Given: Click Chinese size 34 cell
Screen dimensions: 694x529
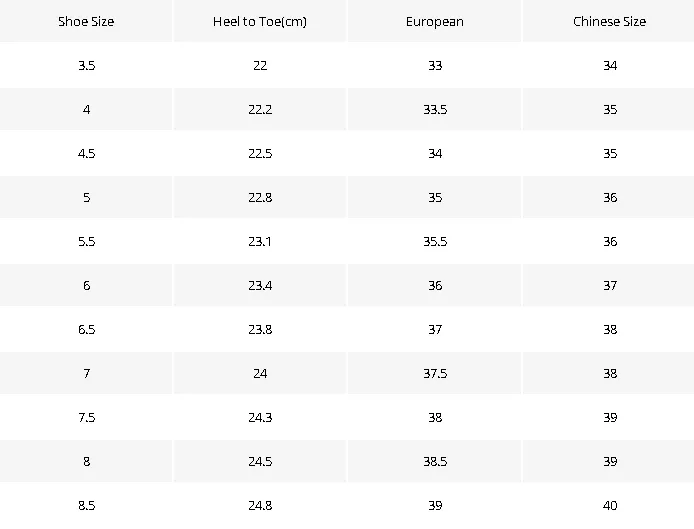Looking at the screenshot, I should point(609,66).
